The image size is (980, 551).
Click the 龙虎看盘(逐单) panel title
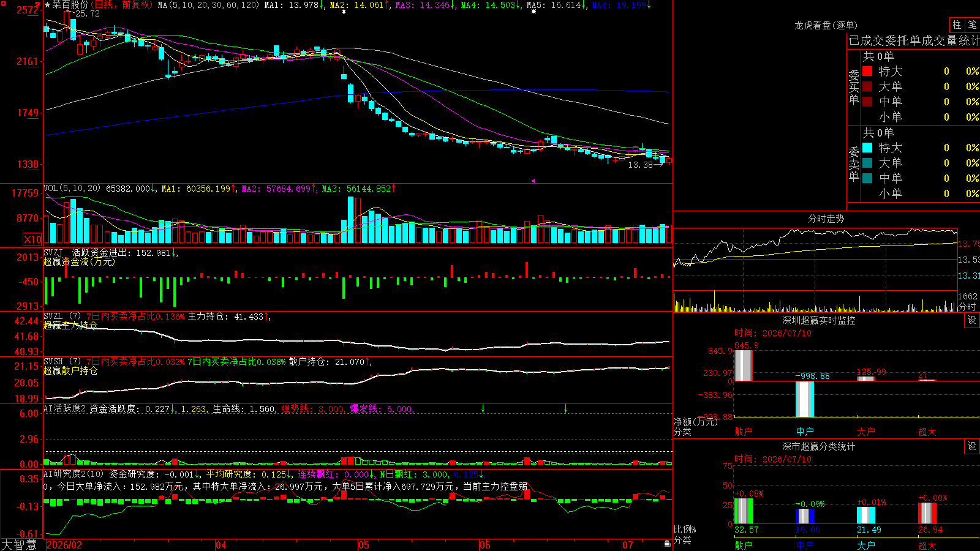point(826,25)
